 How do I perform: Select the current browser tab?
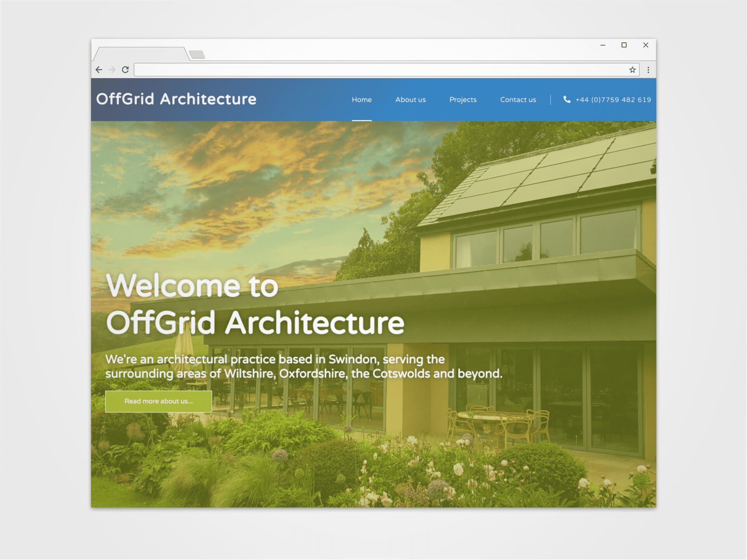(x=141, y=54)
